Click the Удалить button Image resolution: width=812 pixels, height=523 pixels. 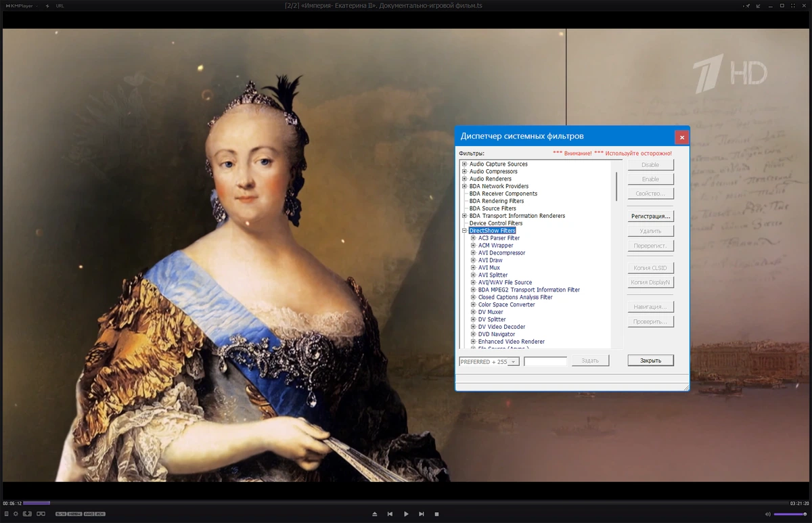tap(650, 231)
